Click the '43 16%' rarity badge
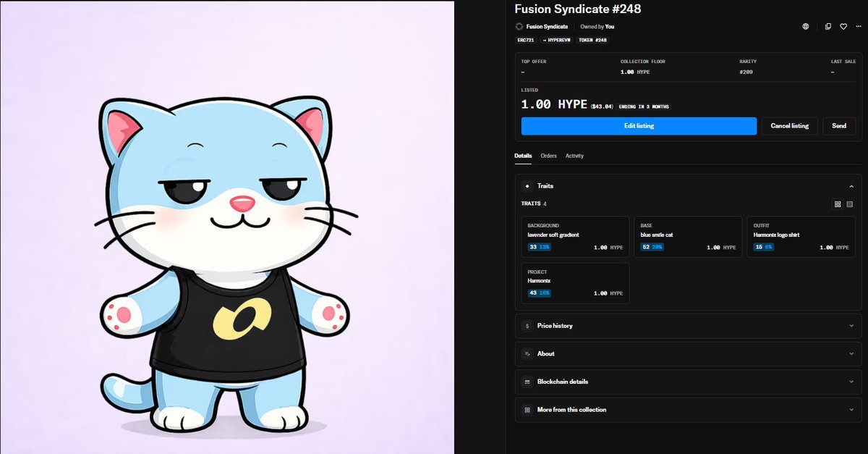The width and height of the screenshot is (868, 454). [540, 293]
